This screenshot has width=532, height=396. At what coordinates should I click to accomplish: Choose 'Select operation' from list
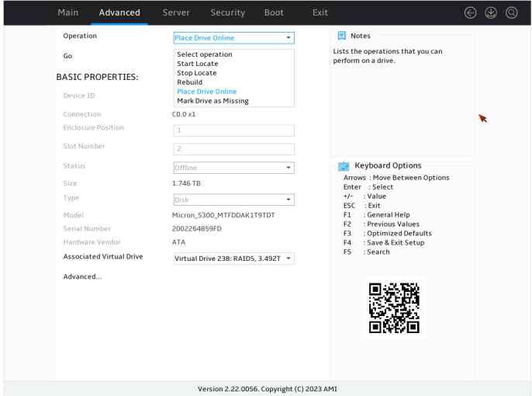(x=205, y=54)
